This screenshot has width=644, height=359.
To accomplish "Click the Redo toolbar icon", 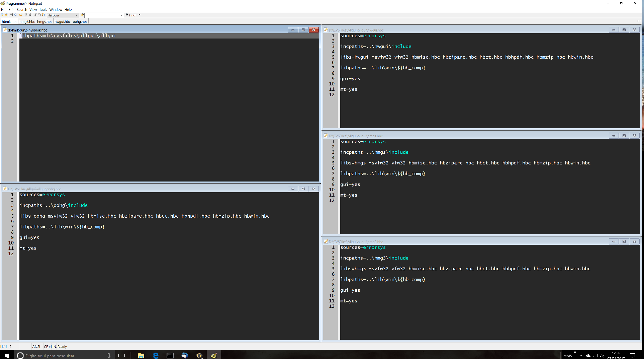I will [30, 15].
